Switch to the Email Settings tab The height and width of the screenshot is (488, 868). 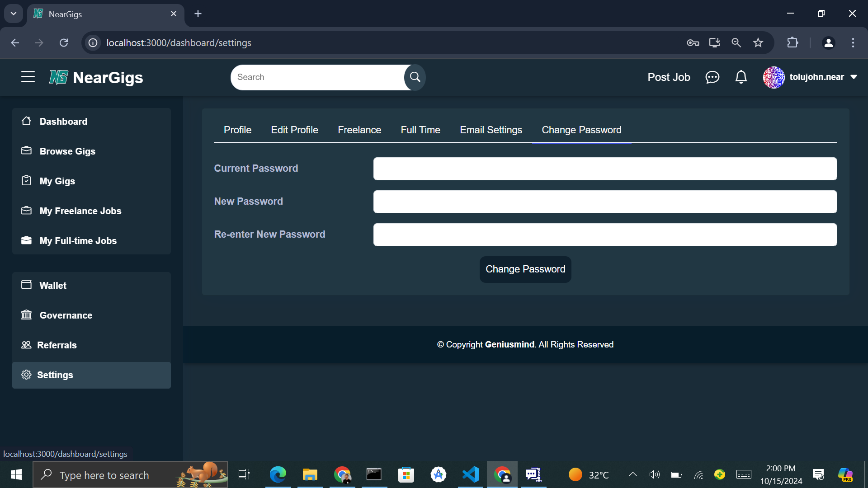pyautogui.click(x=491, y=130)
